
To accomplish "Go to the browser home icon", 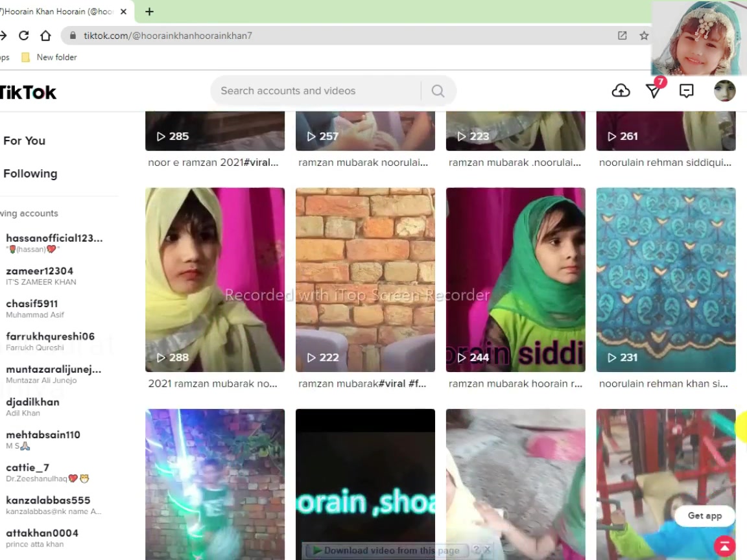I will coord(45,35).
